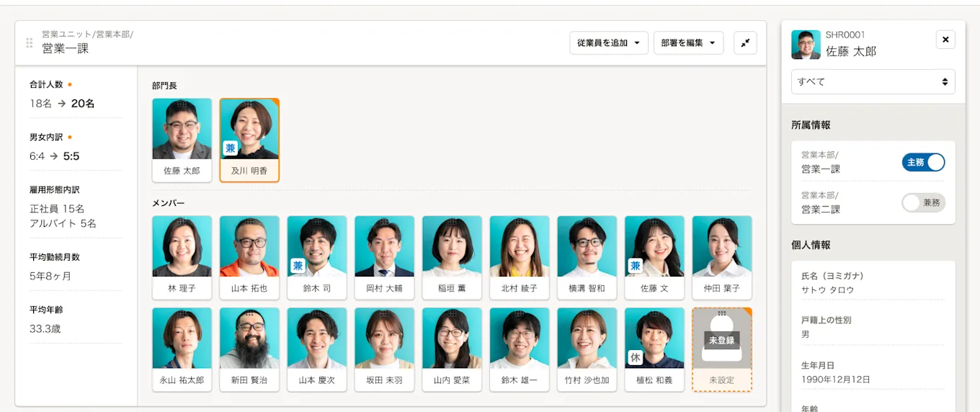Click the アルバイト 5名 text
This screenshot has width=980, height=412.
coord(63,223)
